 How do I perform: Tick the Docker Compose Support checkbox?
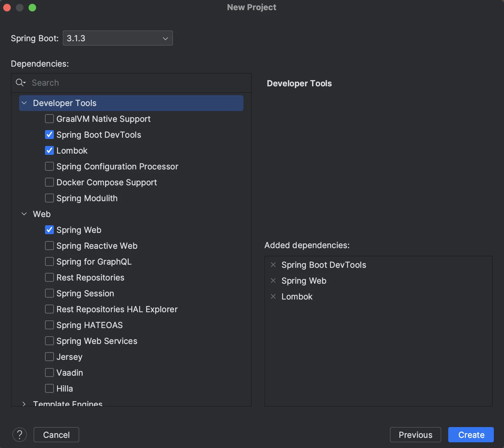tap(49, 182)
